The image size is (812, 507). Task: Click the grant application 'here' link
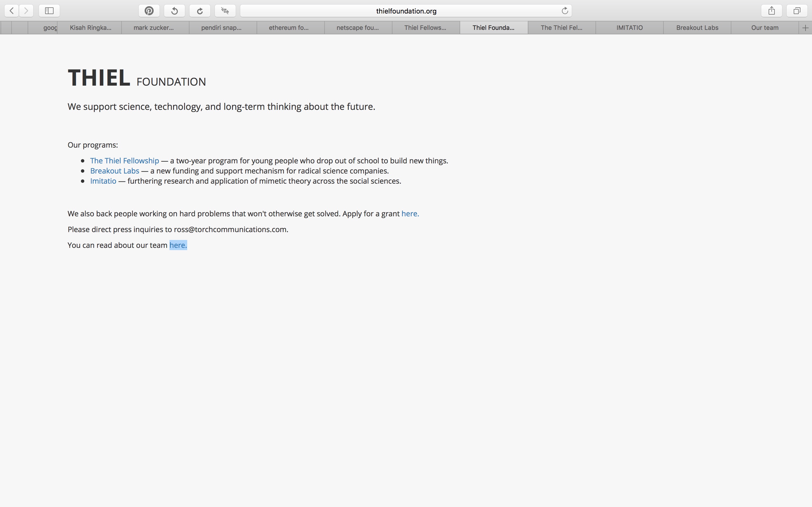pos(410,214)
